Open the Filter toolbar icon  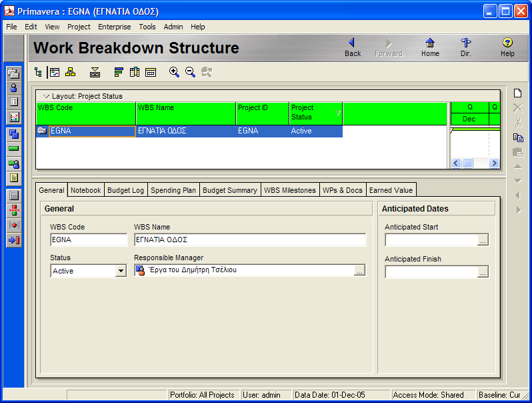(x=95, y=72)
